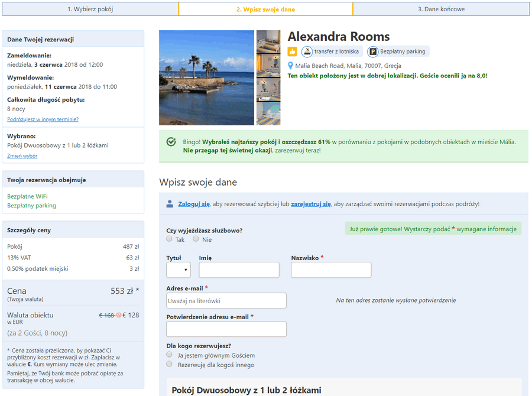The height and width of the screenshot is (396, 532).
Task: Click heading 'Pokój Dwuosobowy z 1 lub 2 łóżkami' at bottom
Action: pyautogui.click(x=246, y=390)
